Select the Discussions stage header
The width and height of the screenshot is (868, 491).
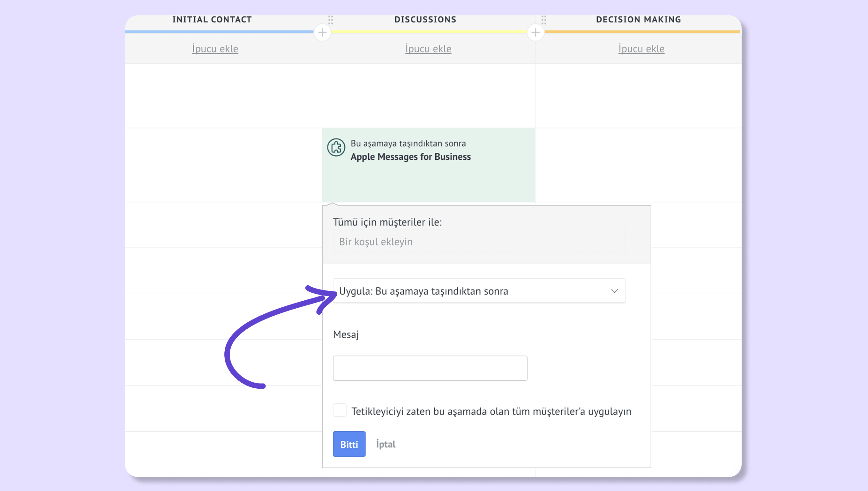pos(425,19)
